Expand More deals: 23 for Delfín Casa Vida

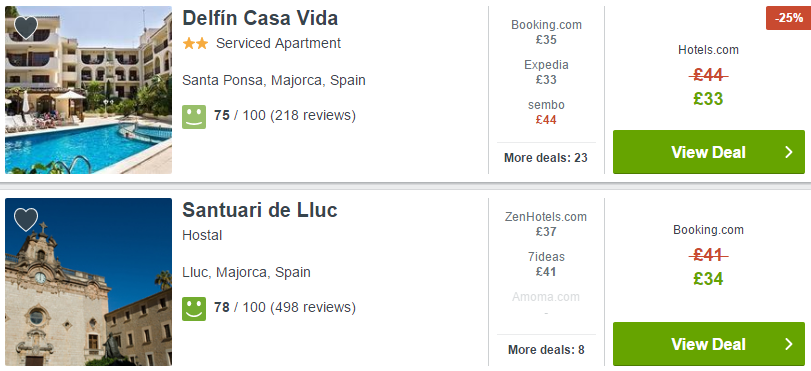546,158
